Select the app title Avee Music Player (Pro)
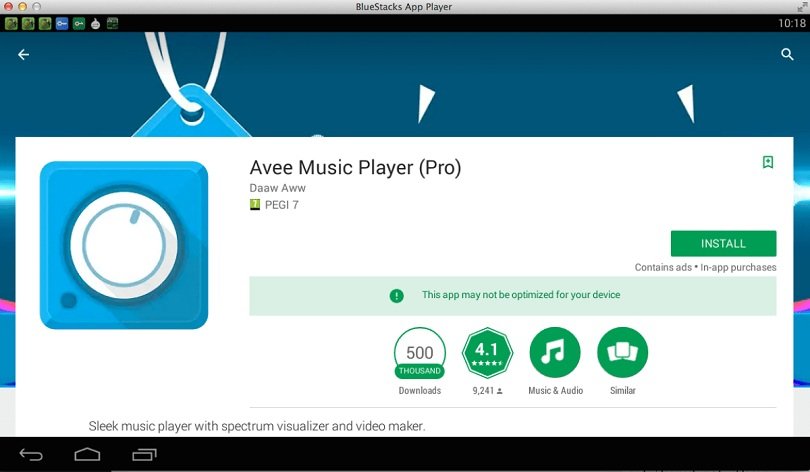The height and width of the screenshot is (472, 810). 355,167
